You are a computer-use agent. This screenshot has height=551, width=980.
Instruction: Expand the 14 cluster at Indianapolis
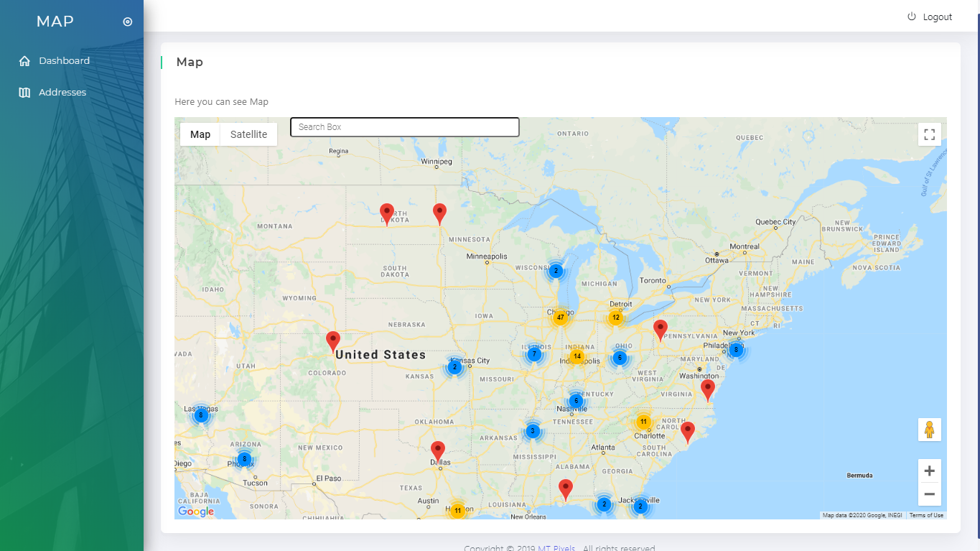[x=577, y=356]
